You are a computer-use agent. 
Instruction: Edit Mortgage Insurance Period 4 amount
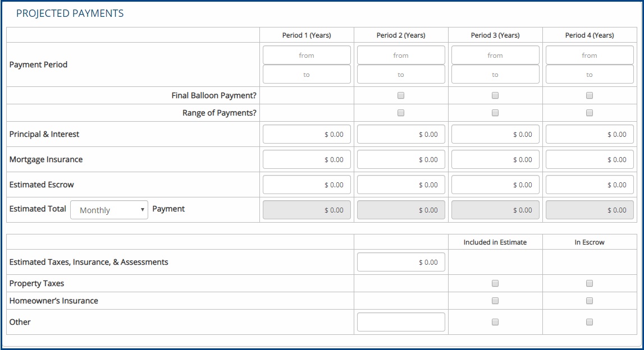tap(590, 160)
